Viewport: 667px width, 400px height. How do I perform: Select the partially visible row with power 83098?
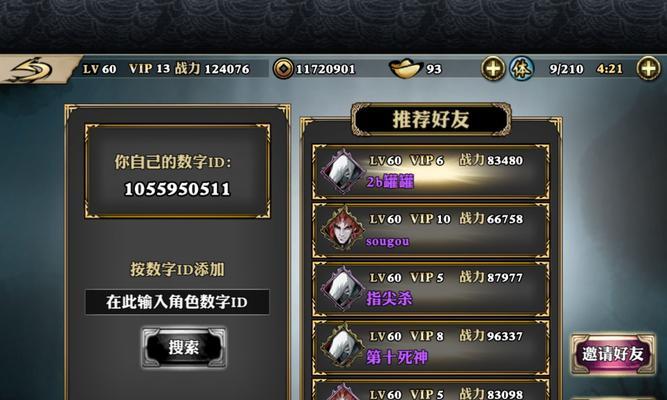click(x=431, y=390)
